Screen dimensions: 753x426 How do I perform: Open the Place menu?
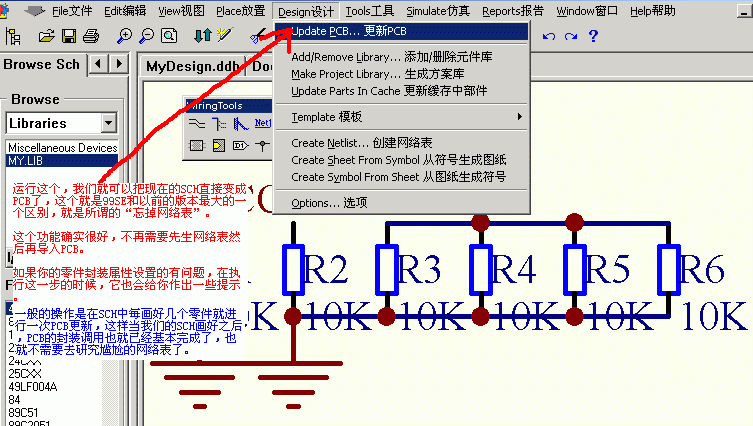coord(241,11)
